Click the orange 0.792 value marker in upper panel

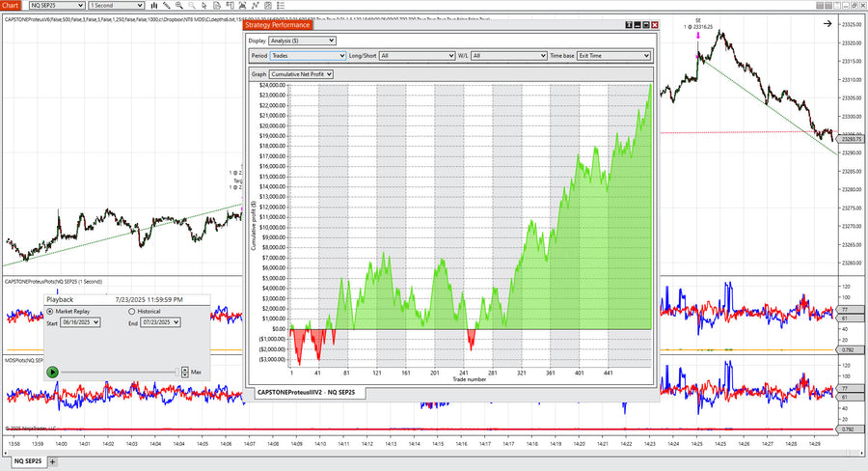click(x=849, y=350)
